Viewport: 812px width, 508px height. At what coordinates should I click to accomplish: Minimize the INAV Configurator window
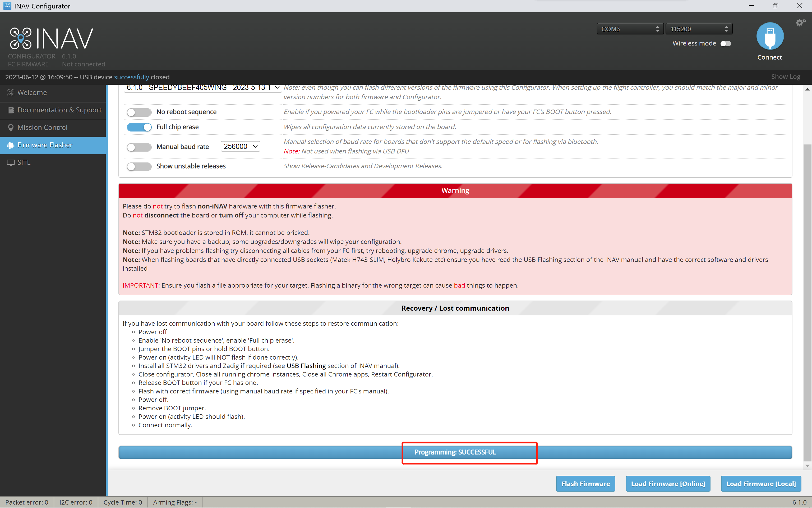coord(751,6)
